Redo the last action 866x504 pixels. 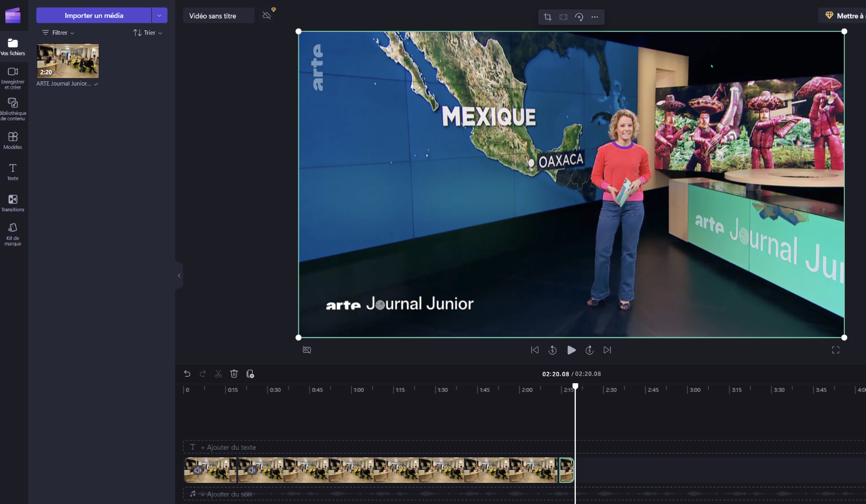203,374
